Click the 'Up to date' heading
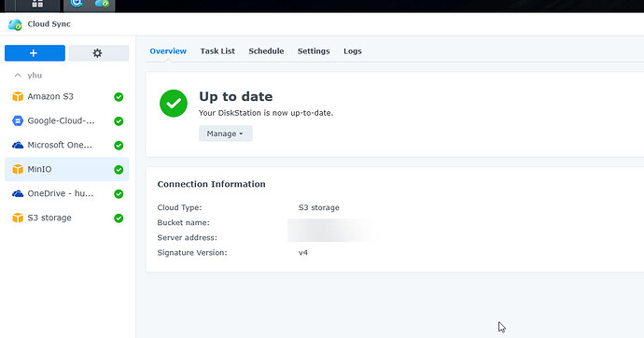 click(236, 96)
